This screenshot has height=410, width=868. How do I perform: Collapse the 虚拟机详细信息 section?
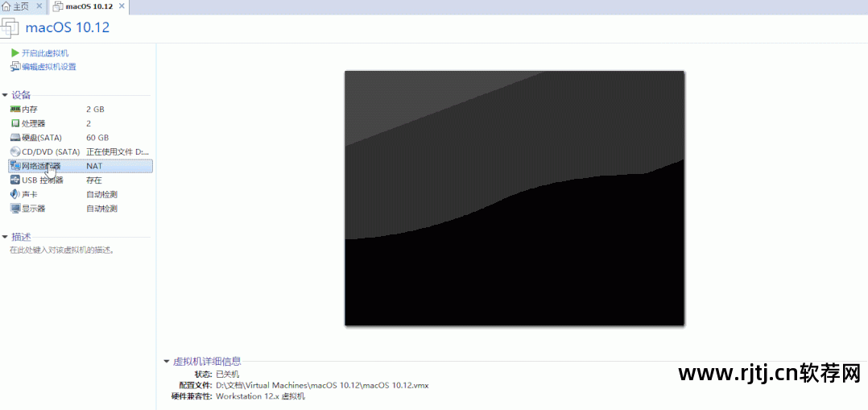pyautogui.click(x=167, y=362)
